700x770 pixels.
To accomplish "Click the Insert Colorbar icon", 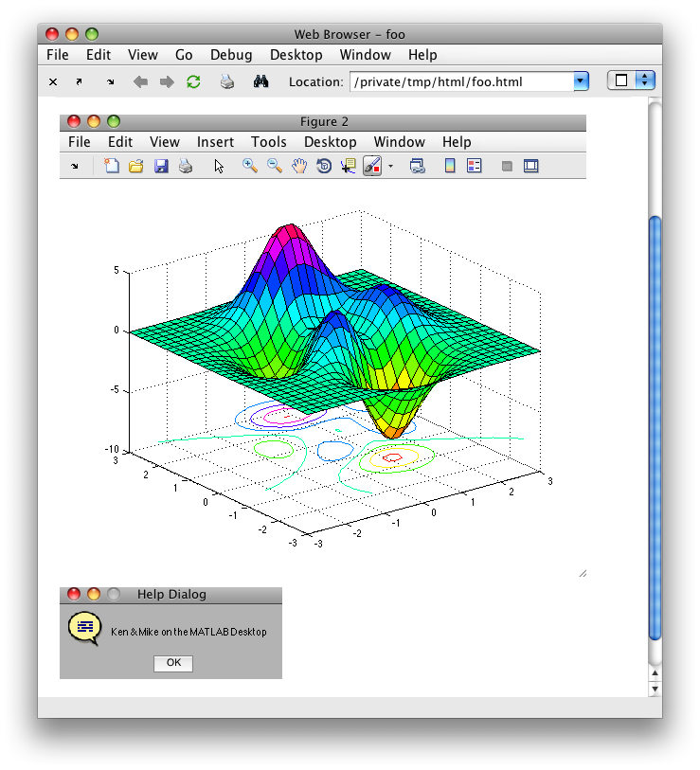I will tap(450, 166).
